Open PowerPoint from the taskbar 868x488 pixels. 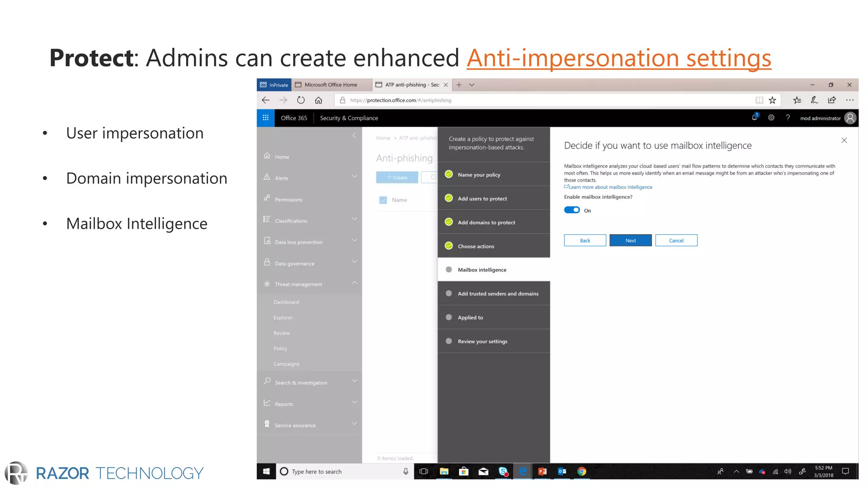click(542, 471)
